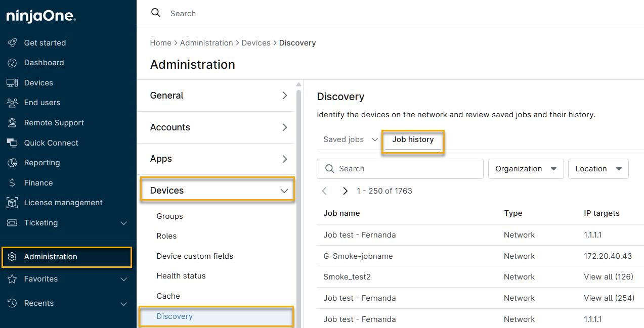644x328 pixels.
Task: Expand the Ticketing sidebar menu chevron
Action: (x=124, y=223)
